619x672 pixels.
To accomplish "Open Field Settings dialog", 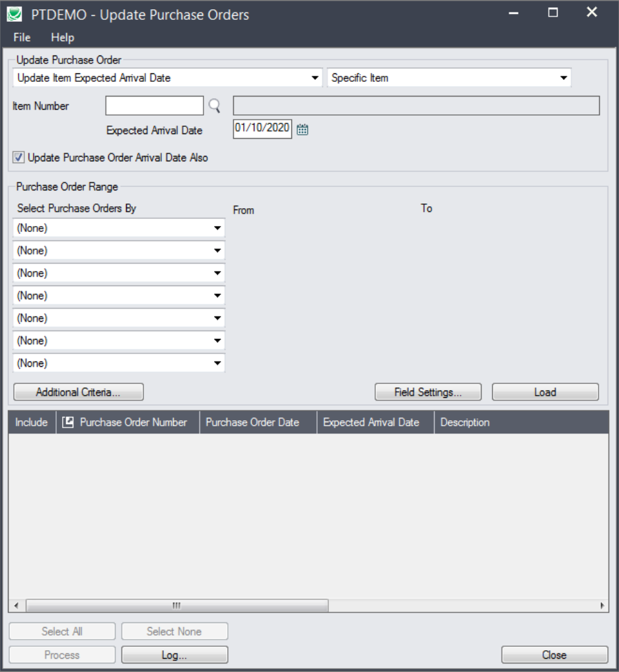I will [428, 392].
